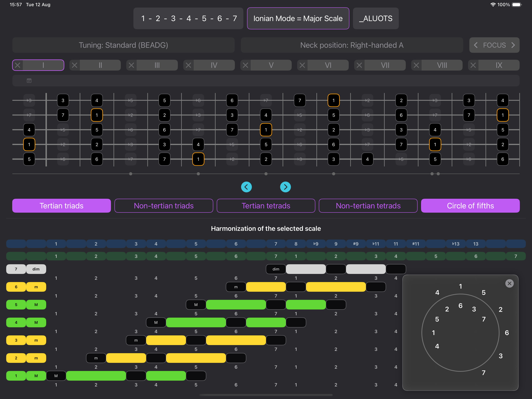532x399 pixels.
Task: Click the _ALUOTS button
Action: [376, 19]
